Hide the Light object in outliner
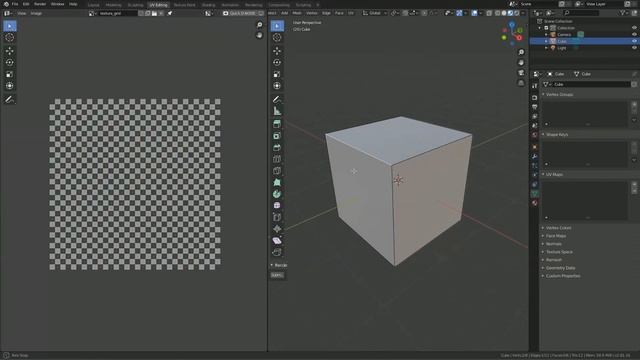Screen dimensions: 640x360 coord(634,48)
